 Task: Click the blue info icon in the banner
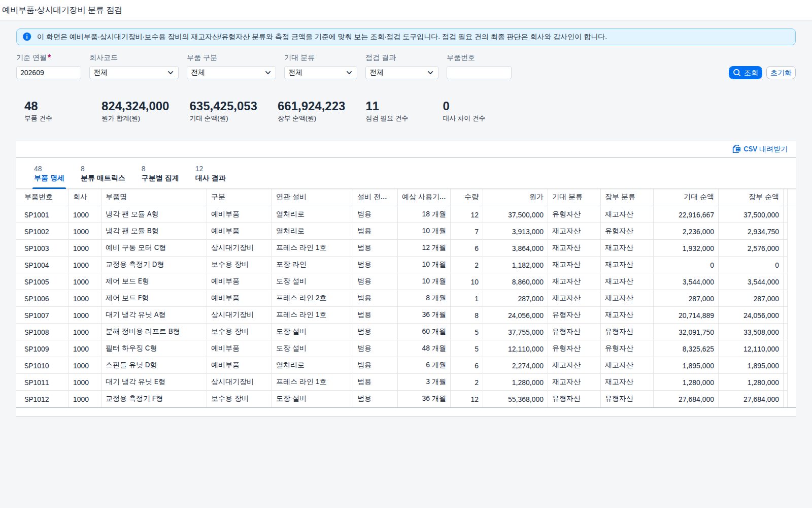pos(27,37)
